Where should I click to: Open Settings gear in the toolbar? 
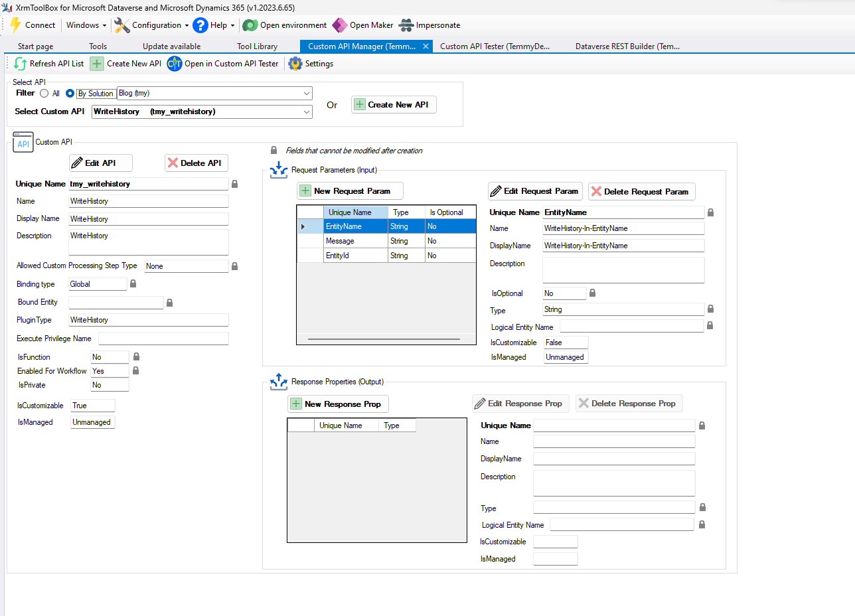[x=295, y=64]
